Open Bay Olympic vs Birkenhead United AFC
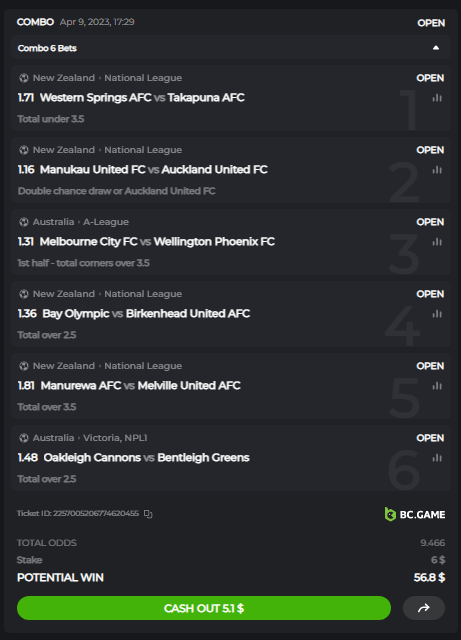 146,313
